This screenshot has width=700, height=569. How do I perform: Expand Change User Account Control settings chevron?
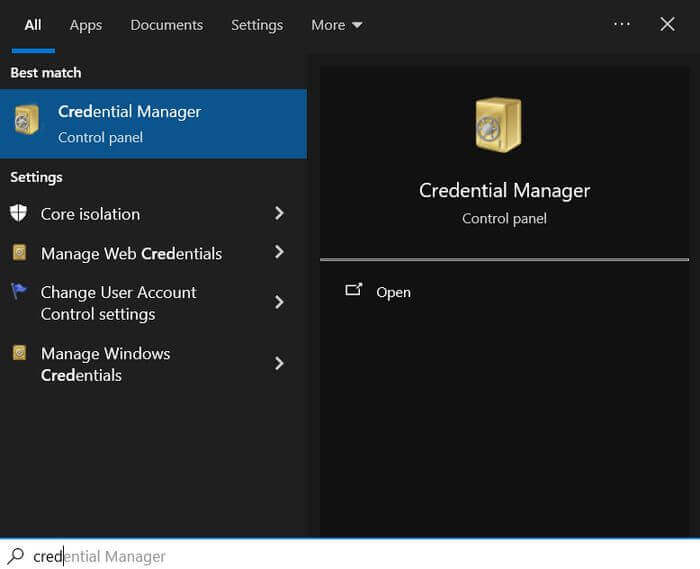coord(279,302)
